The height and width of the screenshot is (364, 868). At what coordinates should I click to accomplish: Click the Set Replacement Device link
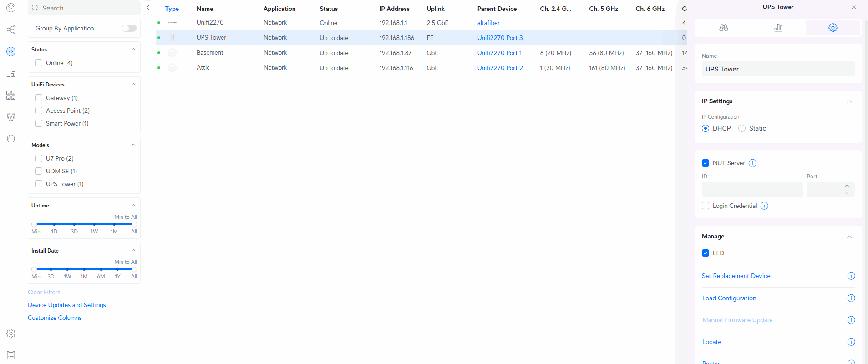pyautogui.click(x=736, y=276)
